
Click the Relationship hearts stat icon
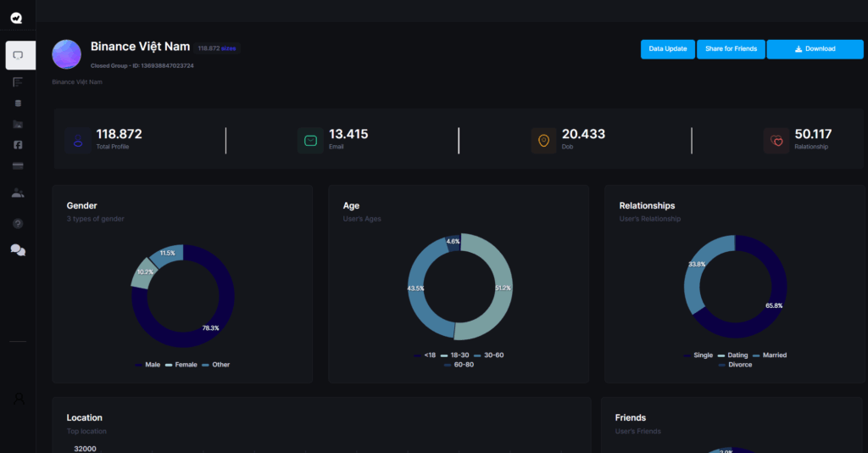tap(776, 141)
